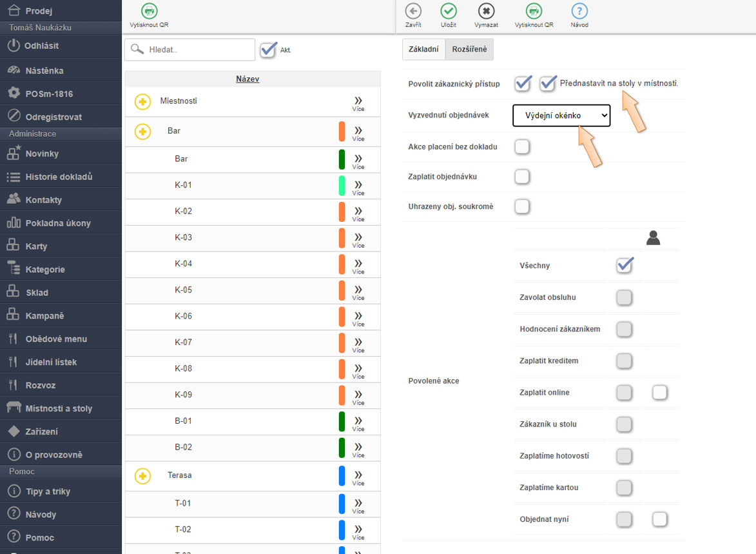The height and width of the screenshot is (554, 756).
Task: Open the Návod help icon in toolbar
Action: tap(579, 11)
